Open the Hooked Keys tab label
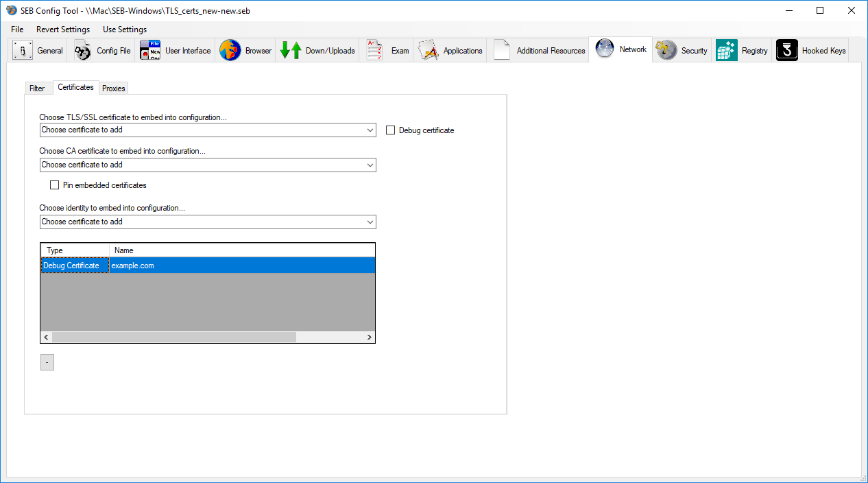This screenshot has width=868, height=483. click(x=824, y=51)
